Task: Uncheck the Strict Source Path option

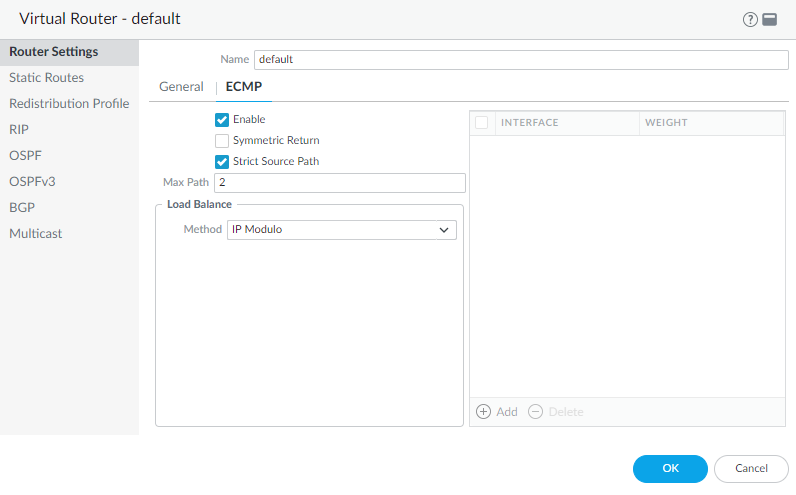Action: [222, 161]
